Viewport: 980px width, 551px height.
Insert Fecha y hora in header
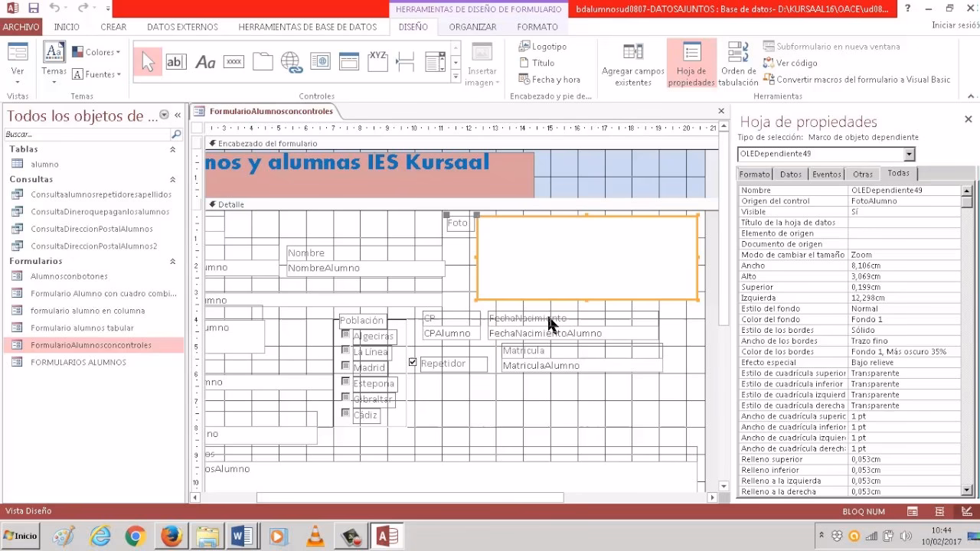(x=550, y=80)
